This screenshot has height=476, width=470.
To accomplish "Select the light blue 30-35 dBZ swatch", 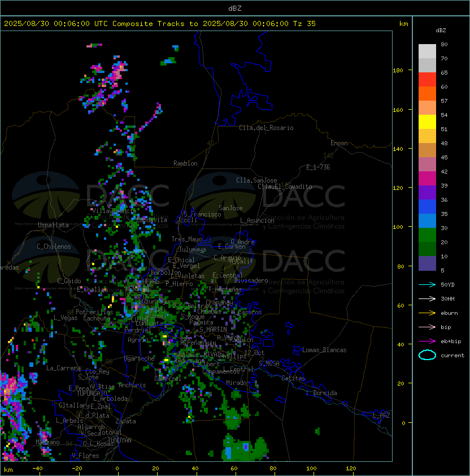I will pyautogui.click(x=427, y=221).
